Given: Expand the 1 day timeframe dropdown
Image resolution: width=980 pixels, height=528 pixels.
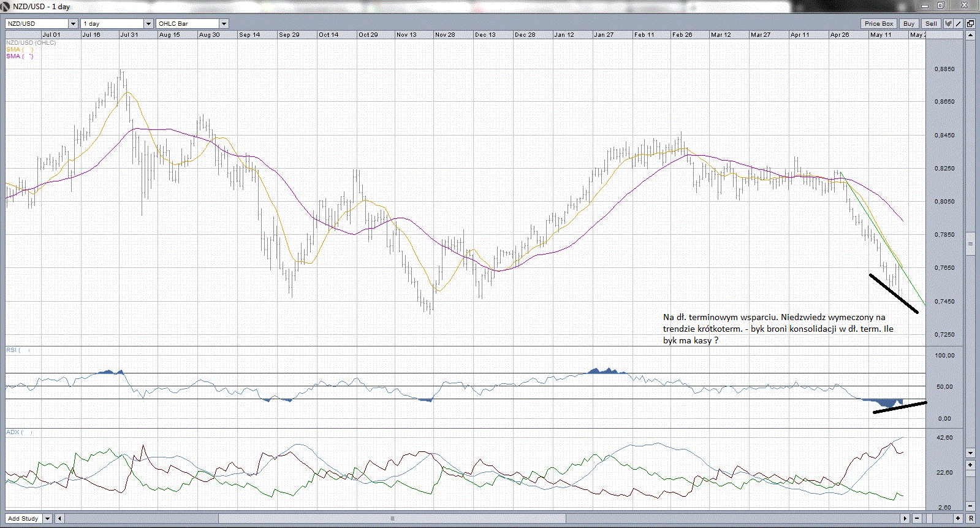Looking at the screenshot, I should tap(148, 23).
